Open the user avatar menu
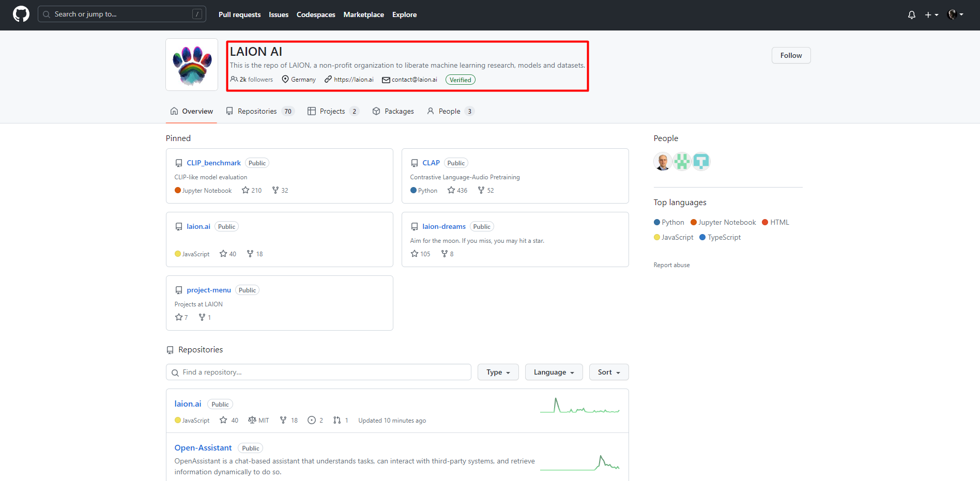The height and width of the screenshot is (481, 980). tap(955, 14)
